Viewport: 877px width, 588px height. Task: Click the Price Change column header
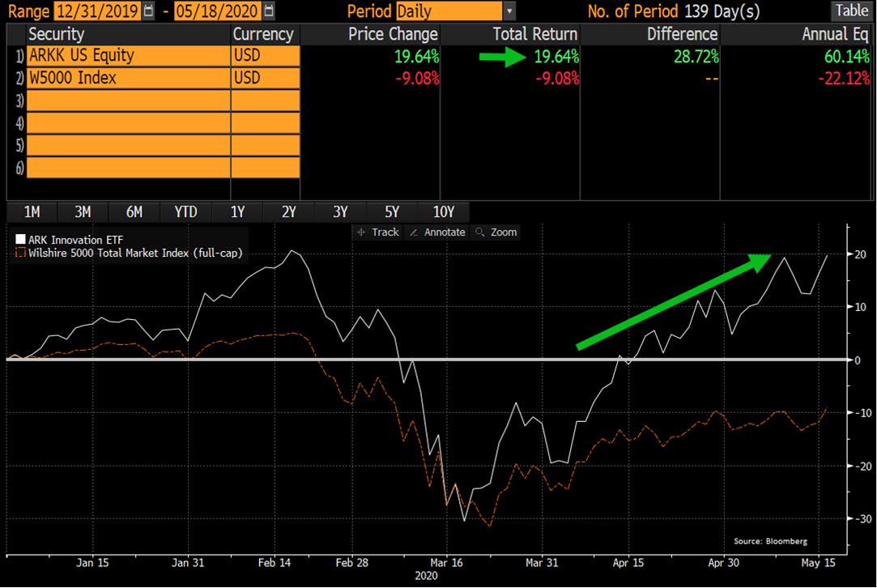pyautogui.click(x=393, y=34)
